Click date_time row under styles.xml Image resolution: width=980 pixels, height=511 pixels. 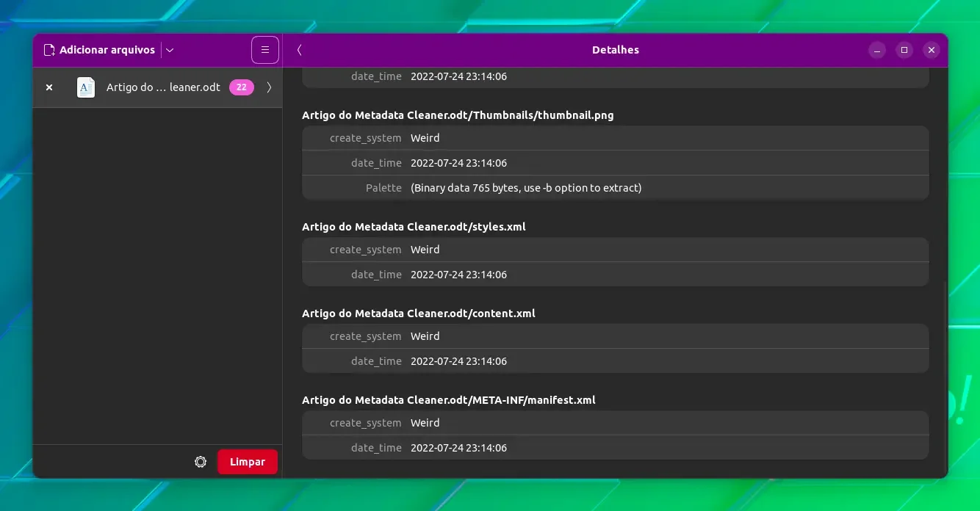click(616, 275)
